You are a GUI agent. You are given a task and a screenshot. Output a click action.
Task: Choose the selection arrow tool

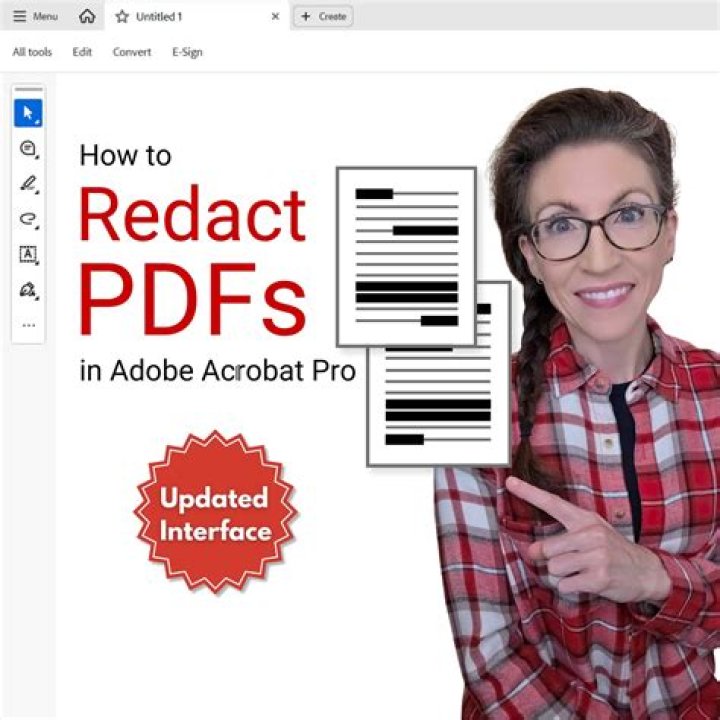[28, 113]
